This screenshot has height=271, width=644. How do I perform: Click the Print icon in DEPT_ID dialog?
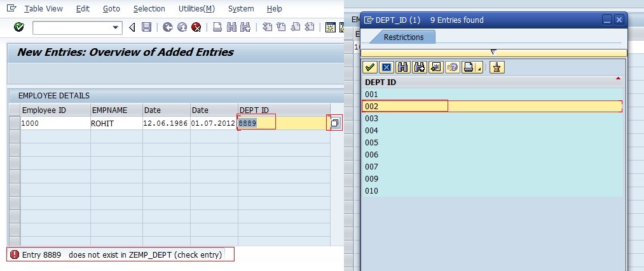coord(468,67)
